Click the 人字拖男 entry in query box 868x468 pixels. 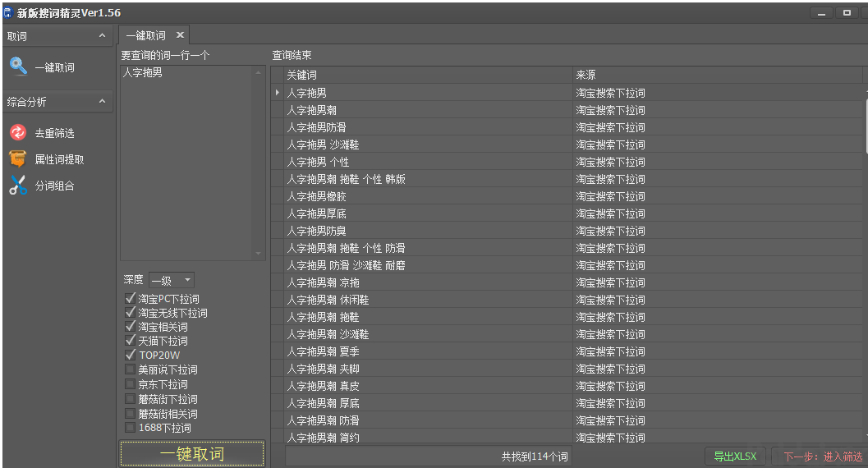[x=142, y=72]
